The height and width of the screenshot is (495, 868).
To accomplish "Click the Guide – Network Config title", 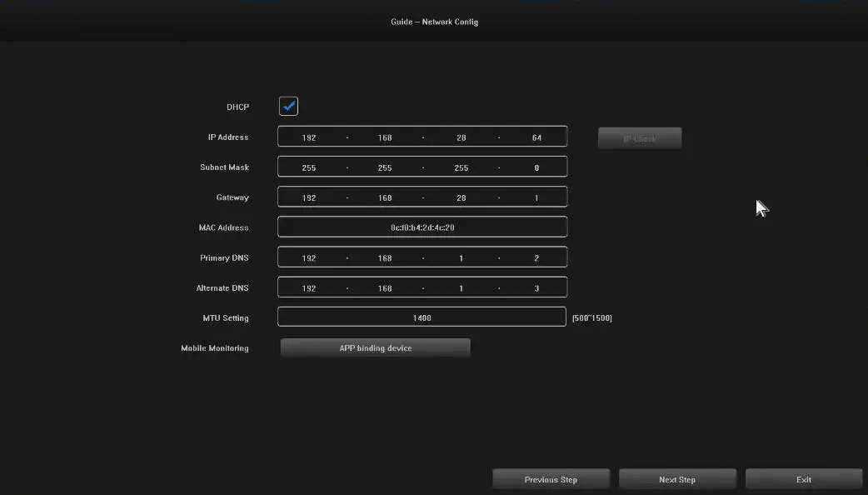I will (x=435, y=22).
